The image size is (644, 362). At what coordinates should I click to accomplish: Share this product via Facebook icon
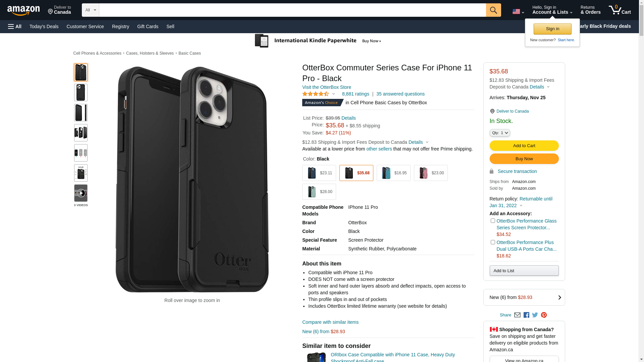click(x=526, y=315)
